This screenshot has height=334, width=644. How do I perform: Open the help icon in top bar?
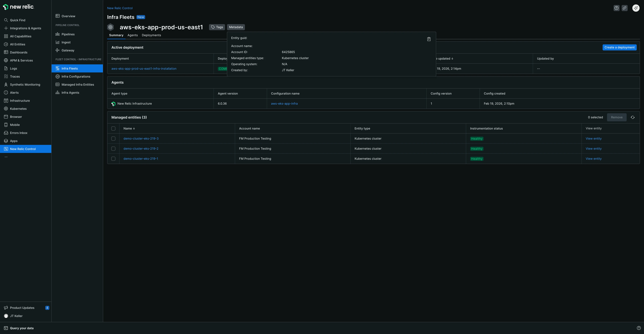click(x=616, y=8)
